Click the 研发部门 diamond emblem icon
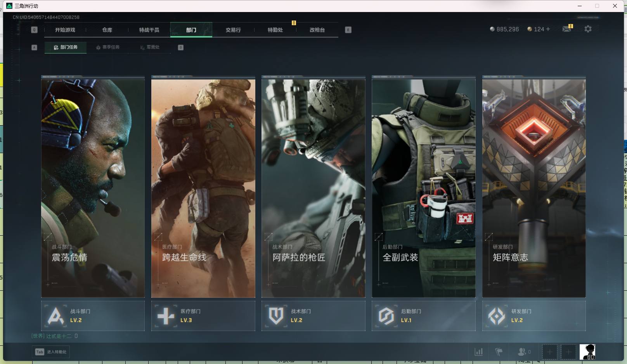Viewport: 627px width, 364px height. click(x=497, y=316)
